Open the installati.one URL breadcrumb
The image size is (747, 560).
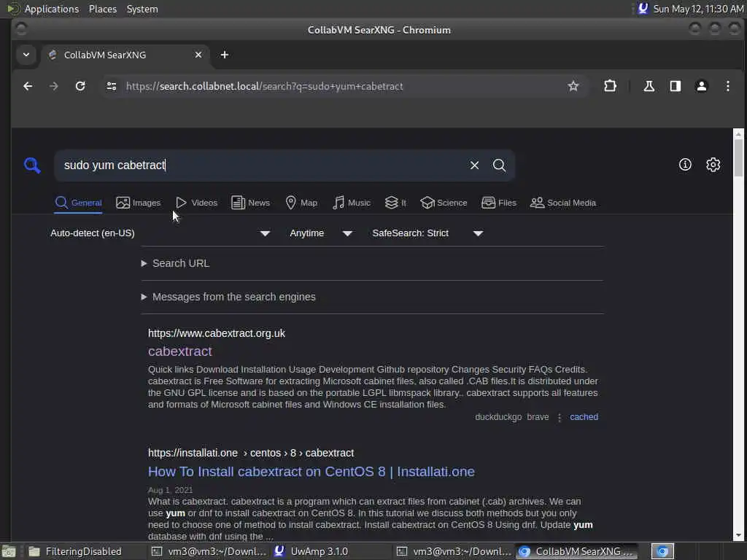(x=251, y=453)
